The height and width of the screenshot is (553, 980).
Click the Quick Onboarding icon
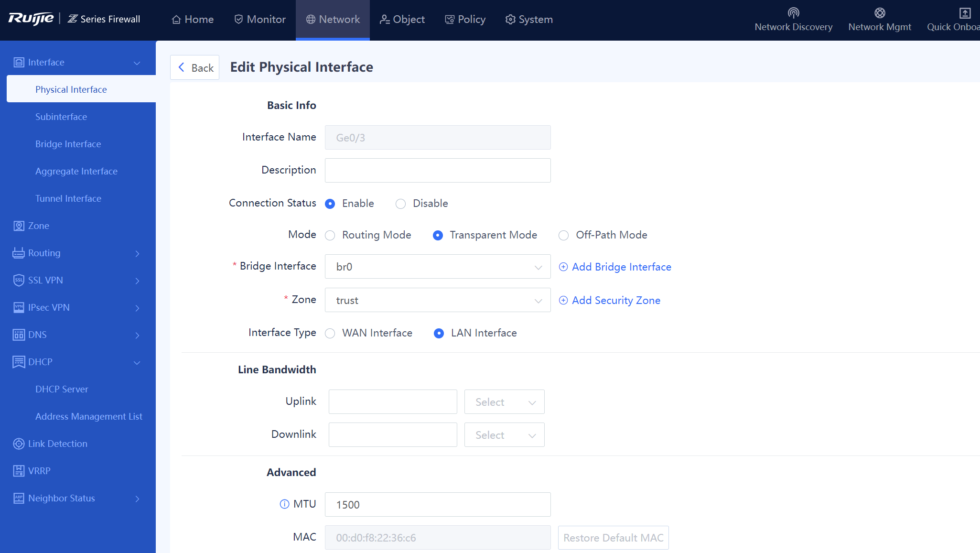point(965,12)
